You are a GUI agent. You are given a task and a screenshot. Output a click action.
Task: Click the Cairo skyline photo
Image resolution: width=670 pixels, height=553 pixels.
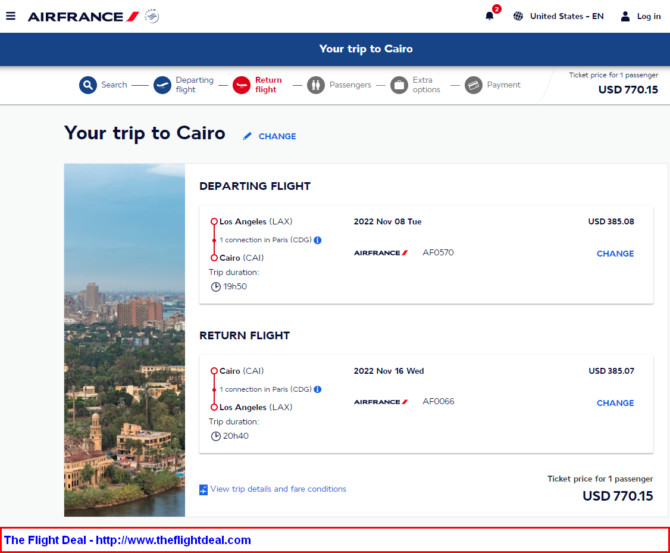124,340
